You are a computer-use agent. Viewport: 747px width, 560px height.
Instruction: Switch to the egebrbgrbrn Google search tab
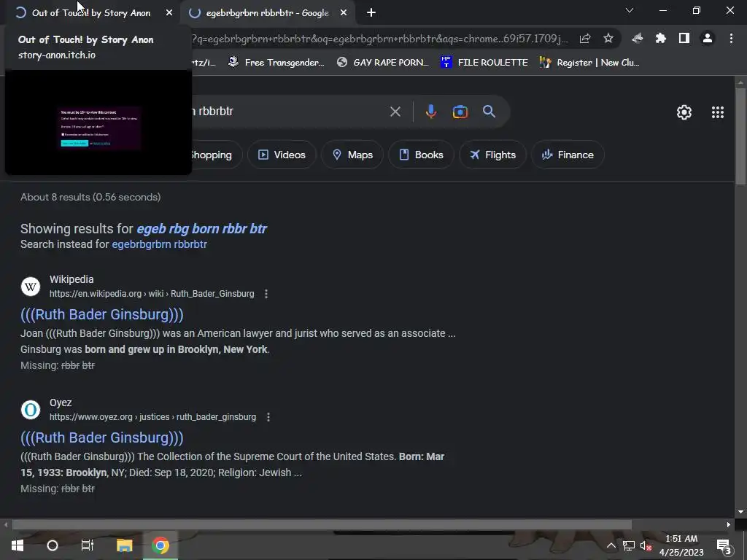267,13
